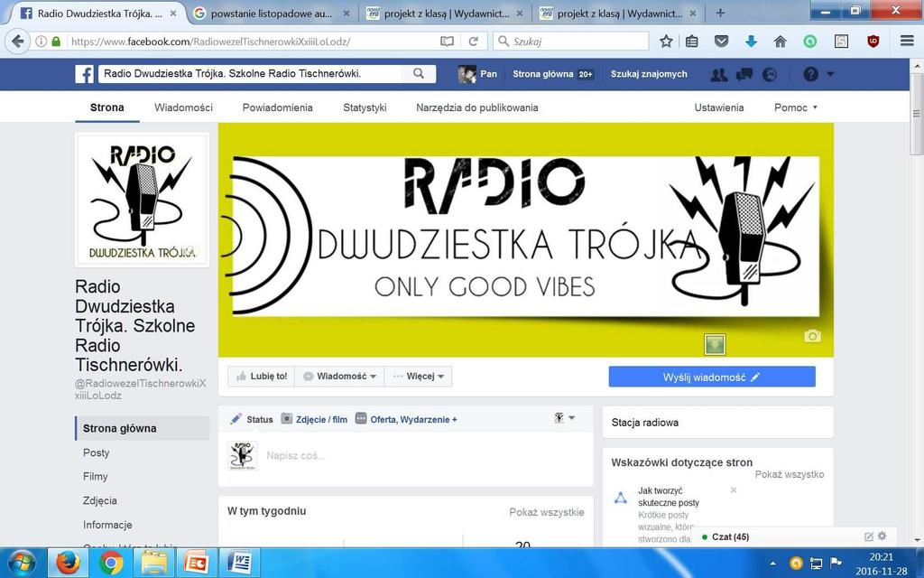
Task: Click the Facebook logo icon
Action: click(84, 74)
